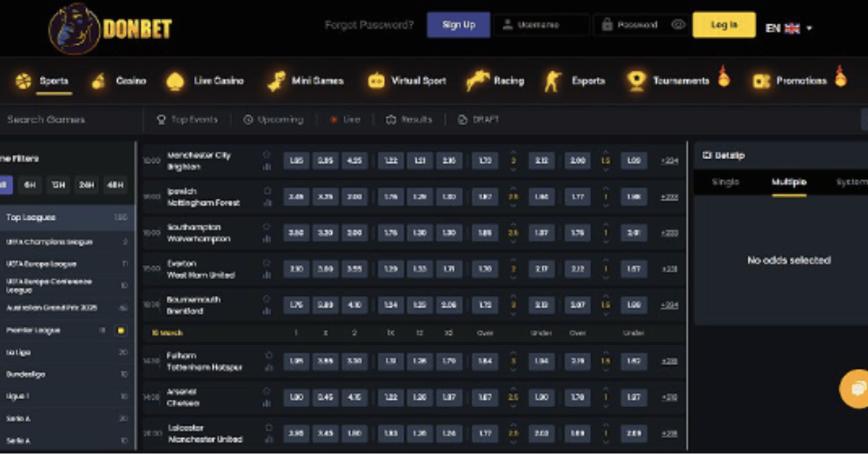Click the Promotions gift icon
868x454 pixels.
click(761, 81)
